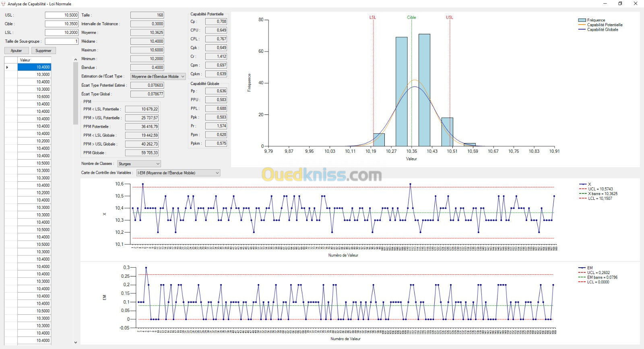Click Écart Type Potentiel Estimé value 0,070603

point(147,85)
